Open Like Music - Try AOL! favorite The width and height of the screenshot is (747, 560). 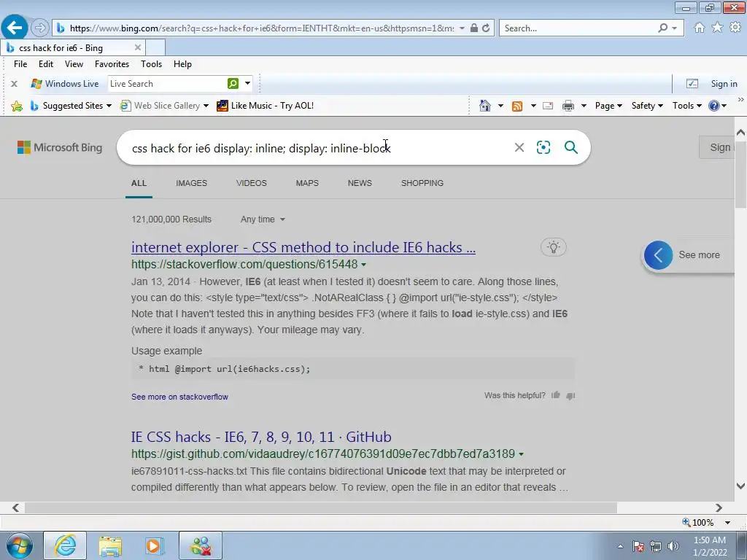pos(266,106)
